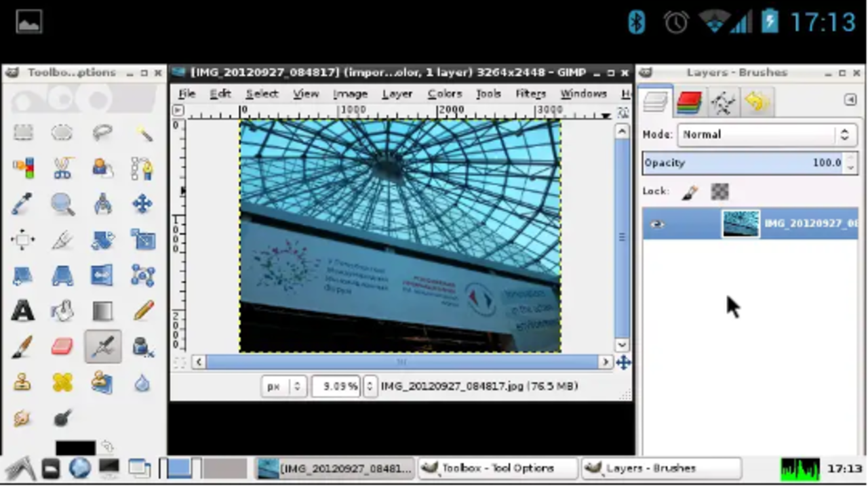Image resolution: width=868 pixels, height=488 pixels.
Task: Open the Filters menu
Action: (530, 94)
